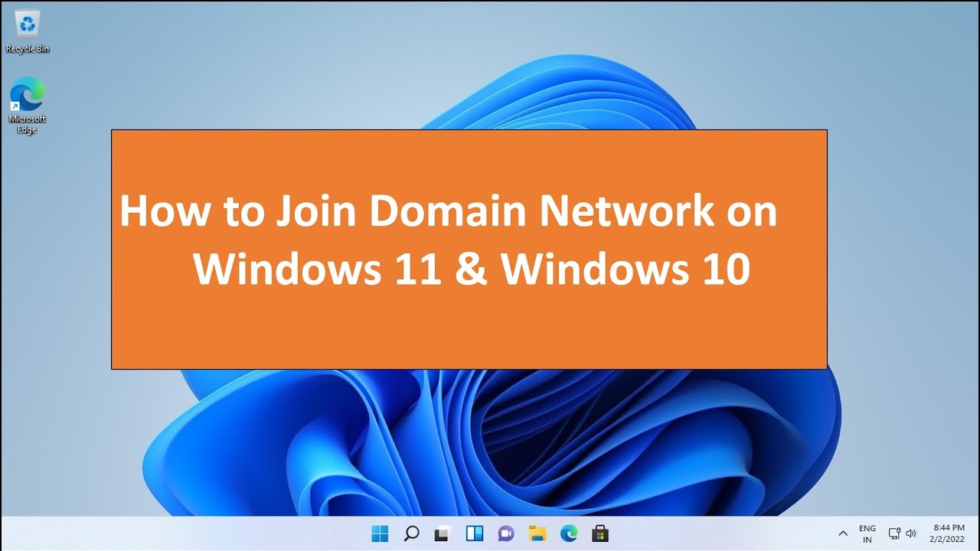This screenshot has height=551, width=980.
Task: Open Teams Chat on the taskbar
Action: [x=506, y=533]
